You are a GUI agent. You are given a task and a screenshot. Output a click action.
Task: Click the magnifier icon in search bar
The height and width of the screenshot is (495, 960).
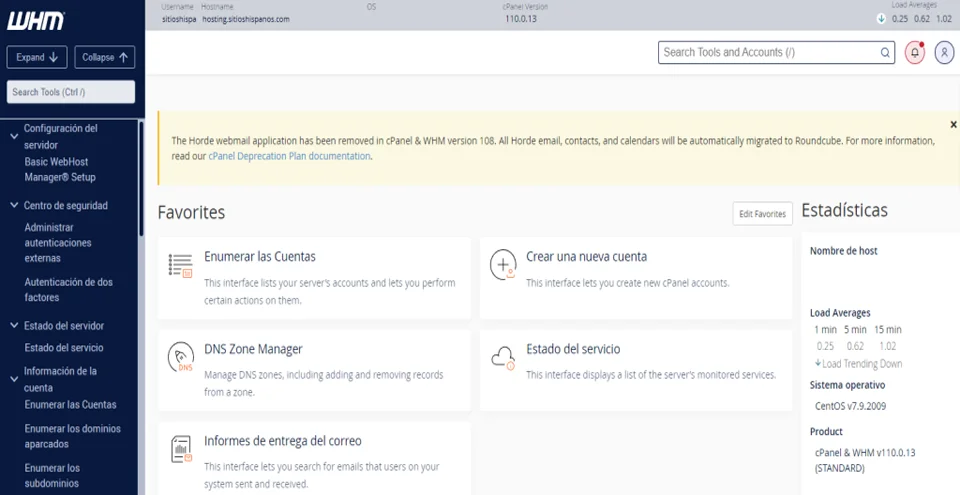click(x=885, y=53)
